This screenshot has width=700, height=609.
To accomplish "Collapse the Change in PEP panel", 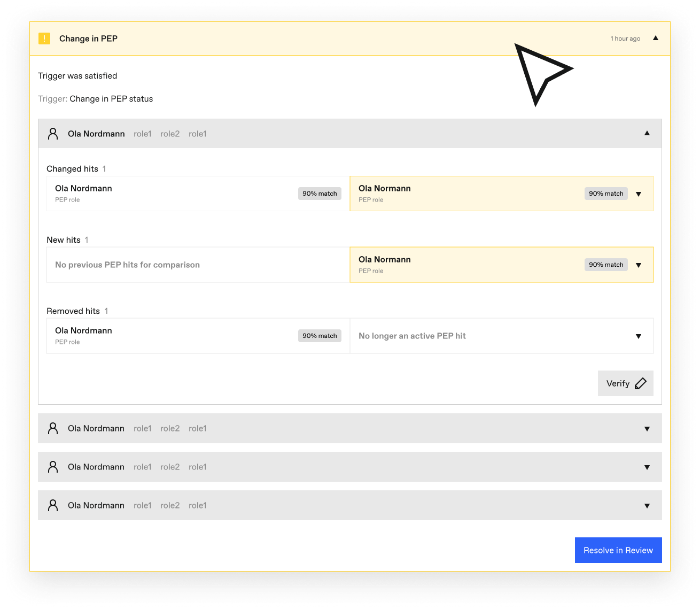I will click(656, 38).
